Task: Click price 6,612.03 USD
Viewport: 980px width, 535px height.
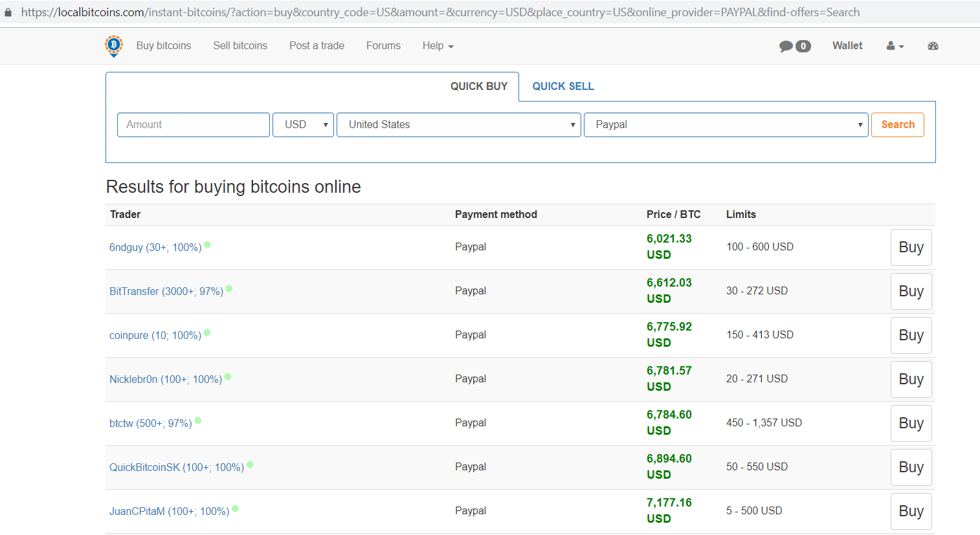Action: click(x=669, y=290)
